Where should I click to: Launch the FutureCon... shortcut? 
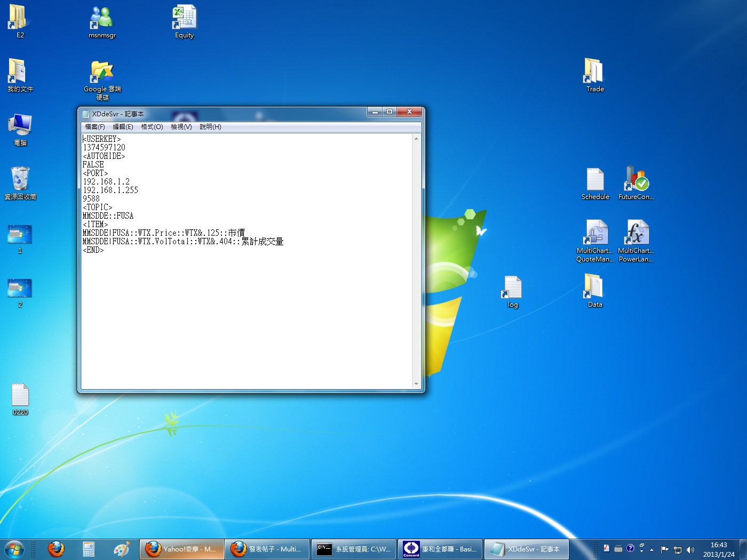coord(636,183)
